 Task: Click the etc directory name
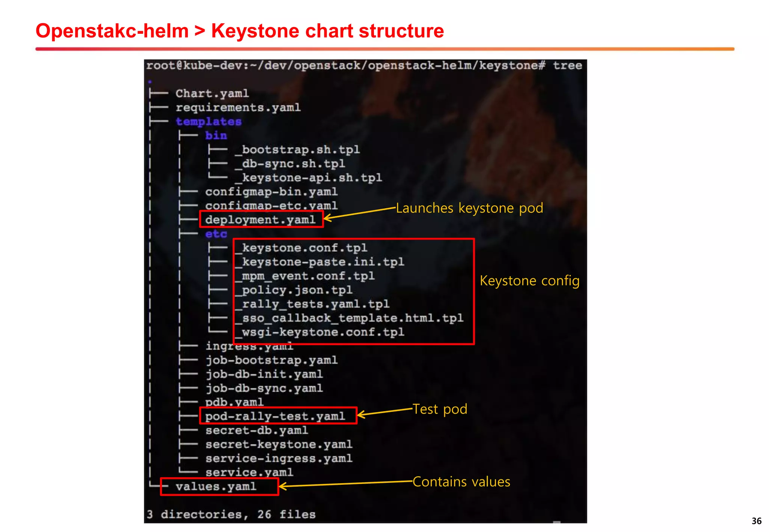(x=216, y=234)
